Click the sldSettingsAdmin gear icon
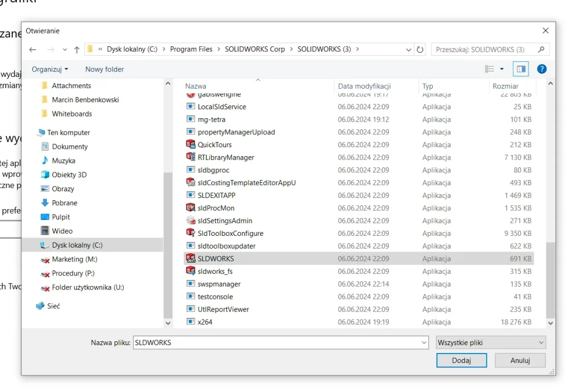The height and width of the screenshot is (392, 571). tap(191, 221)
